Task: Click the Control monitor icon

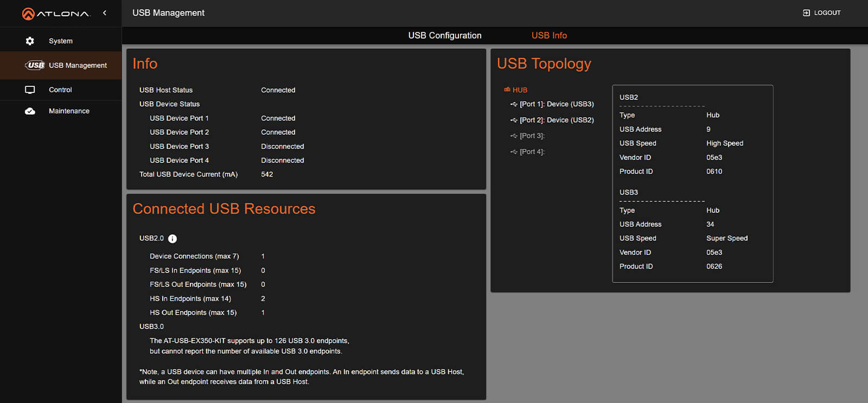Action: click(x=30, y=90)
